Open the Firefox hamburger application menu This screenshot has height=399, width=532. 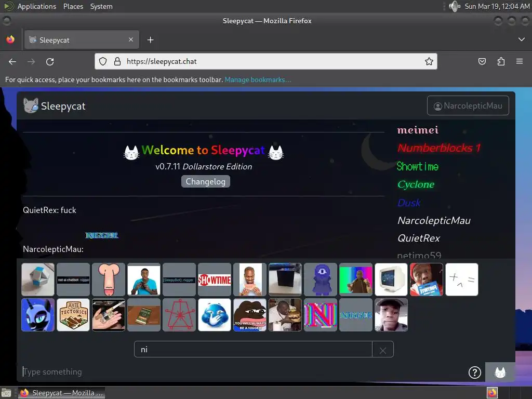coord(520,61)
